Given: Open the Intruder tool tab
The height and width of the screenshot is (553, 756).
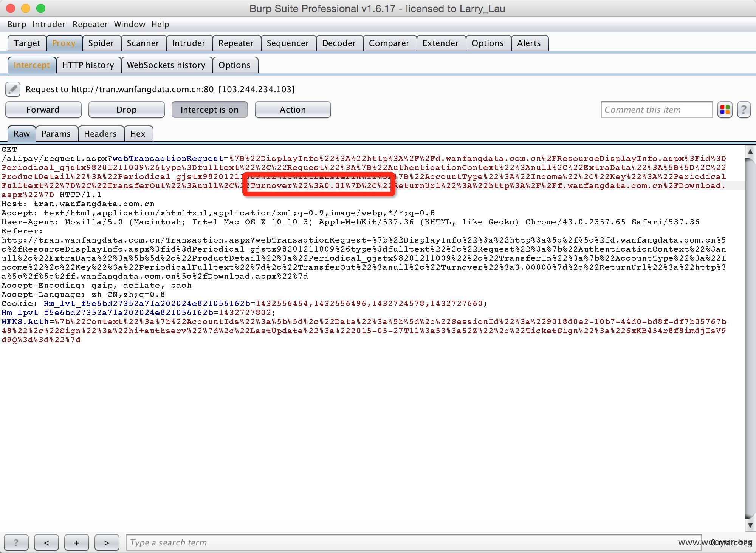Looking at the screenshot, I should click(189, 43).
